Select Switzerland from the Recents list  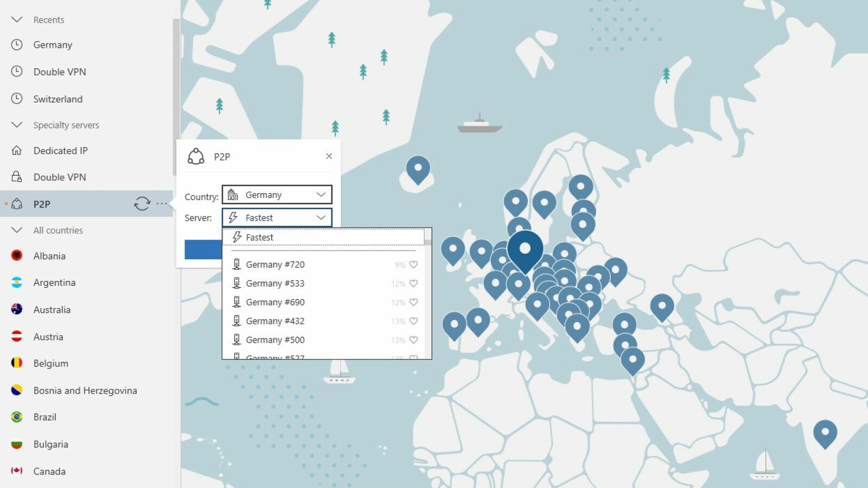click(x=58, y=99)
